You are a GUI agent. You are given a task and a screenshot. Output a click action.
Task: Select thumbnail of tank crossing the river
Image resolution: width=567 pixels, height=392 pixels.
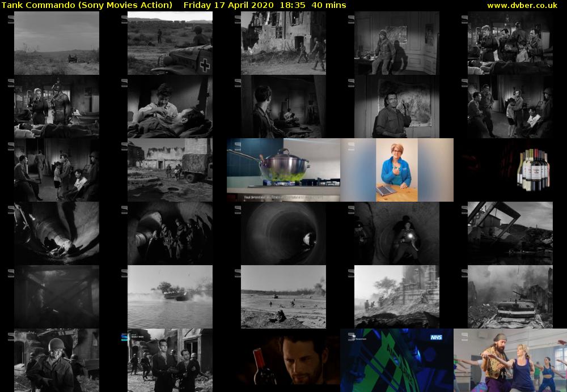pyautogui.click(x=170, y=297)
